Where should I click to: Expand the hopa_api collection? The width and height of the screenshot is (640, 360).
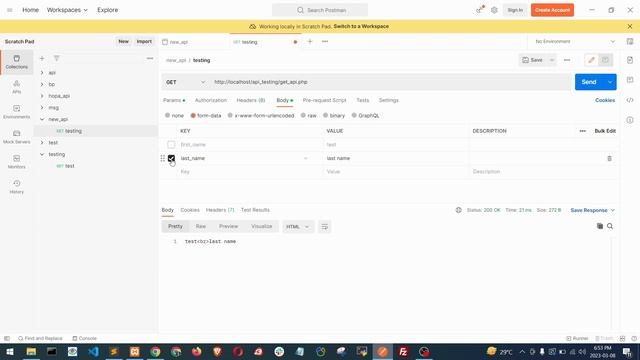point(42,96)
